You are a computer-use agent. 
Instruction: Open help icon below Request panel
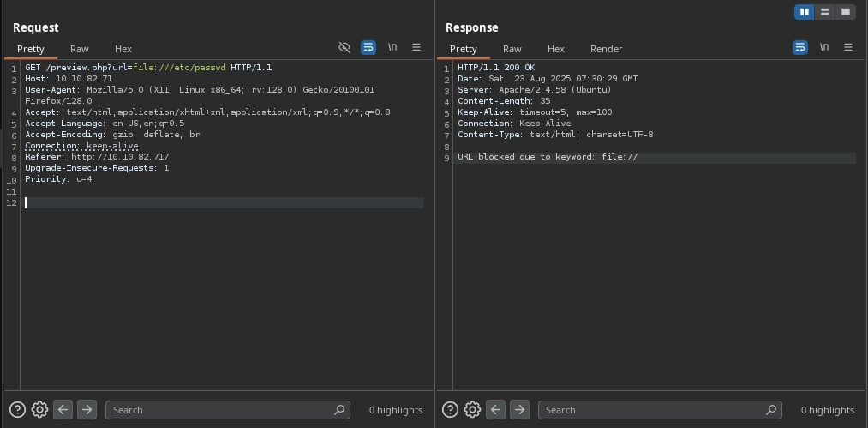(x=17, y=410)
